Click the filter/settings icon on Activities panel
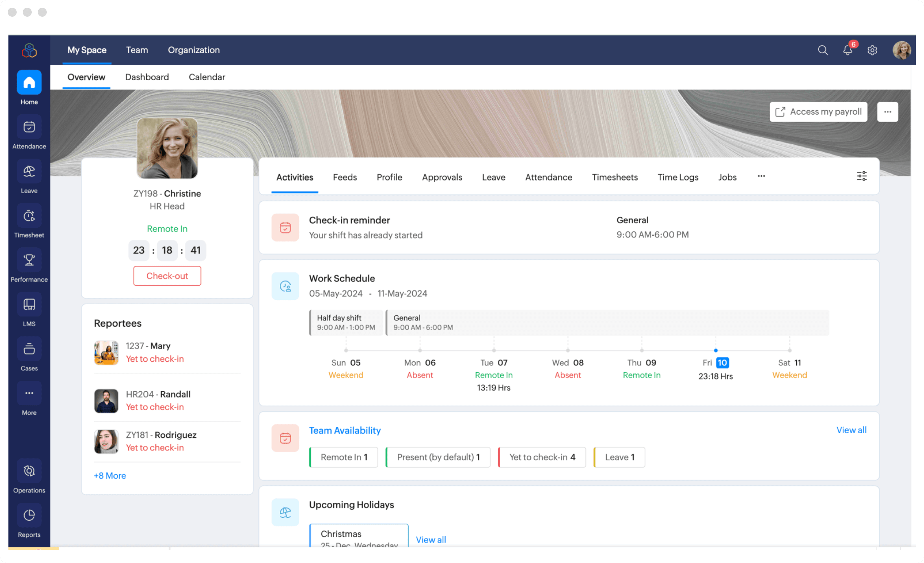Image resolution: width=924 pixels, height=563 pixels. 862,176
